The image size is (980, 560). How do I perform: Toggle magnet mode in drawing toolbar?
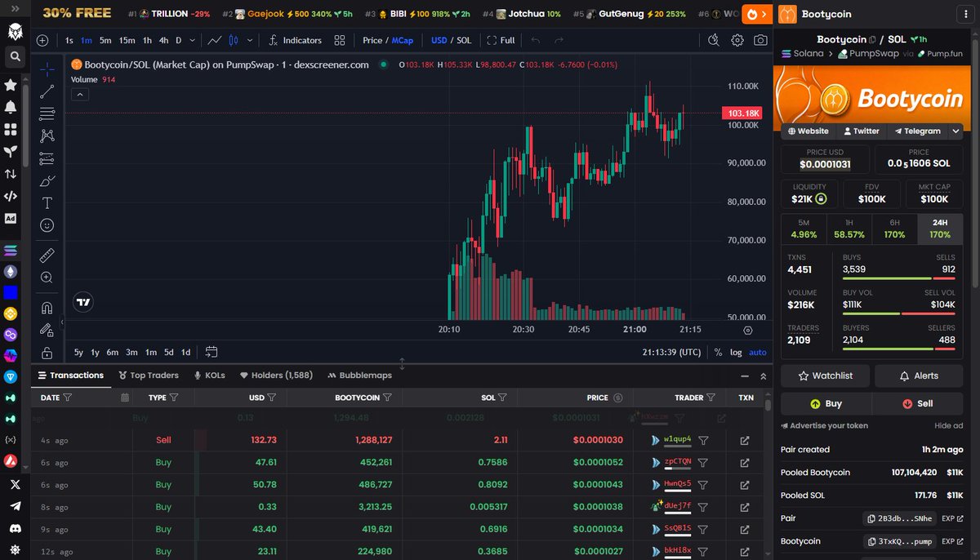click(47, 308)
